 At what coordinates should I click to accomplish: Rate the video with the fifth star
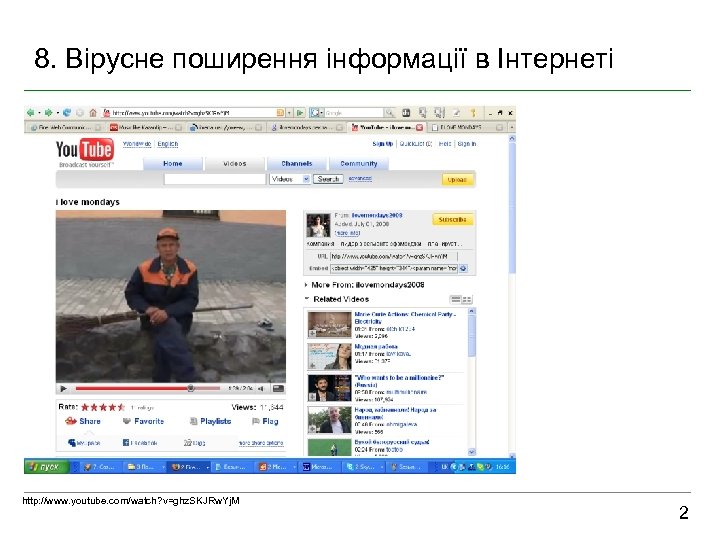click(x=121, y=407)
